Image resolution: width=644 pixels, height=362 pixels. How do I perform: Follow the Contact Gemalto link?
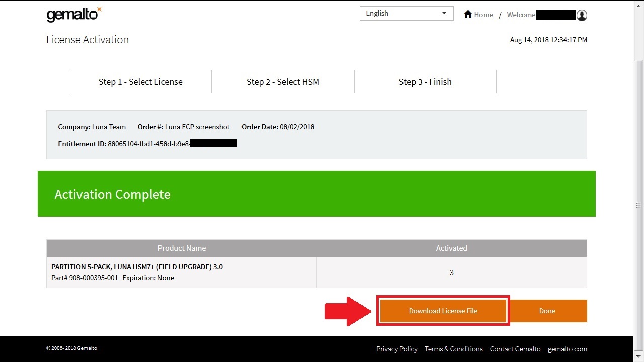(x=515, y=349)
